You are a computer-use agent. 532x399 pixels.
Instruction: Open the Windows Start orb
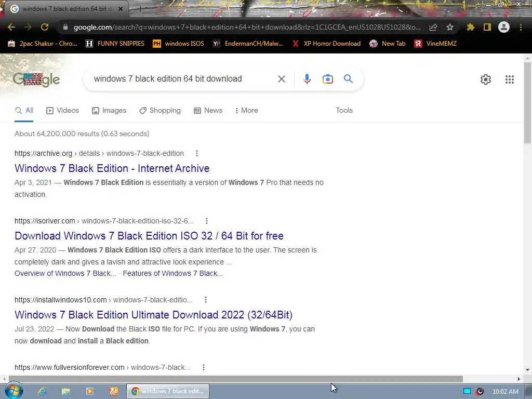click(14, 391)
